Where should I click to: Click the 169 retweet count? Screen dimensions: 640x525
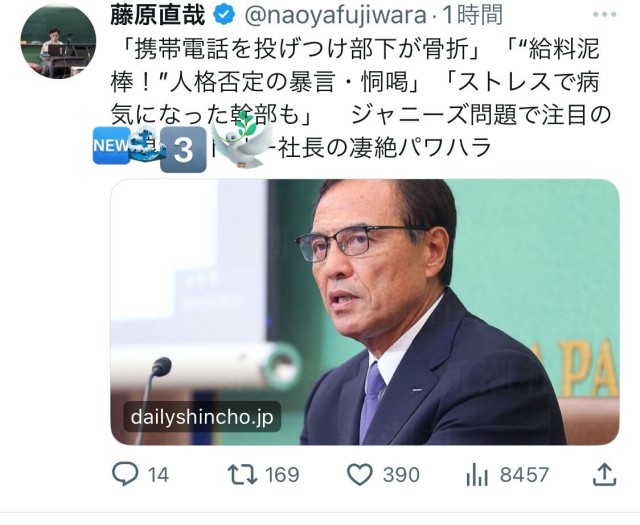(282, 475)
